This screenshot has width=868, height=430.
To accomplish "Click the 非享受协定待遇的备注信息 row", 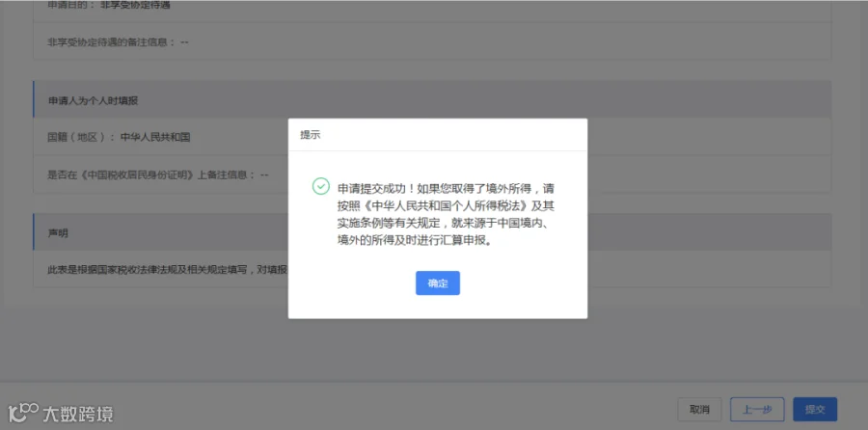I will (432, 40).
